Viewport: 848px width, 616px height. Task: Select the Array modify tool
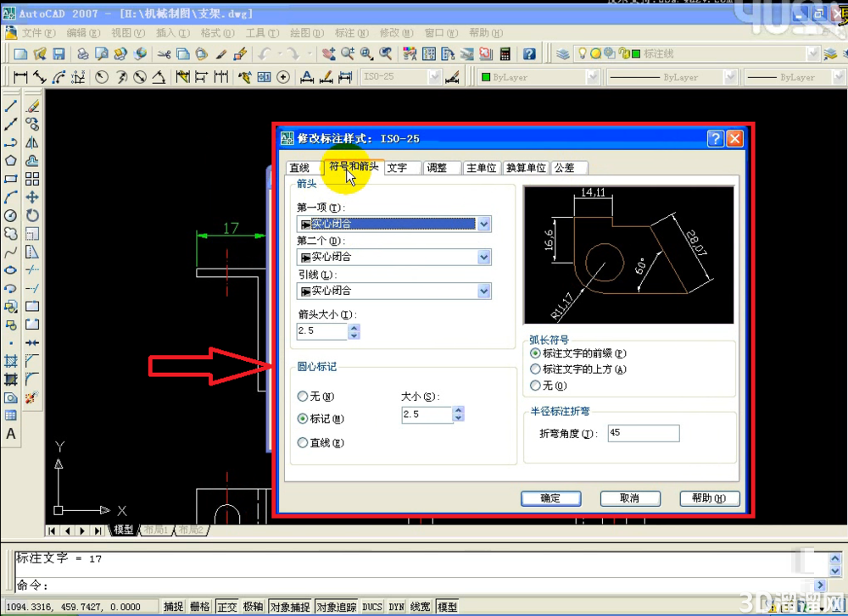point(32,179)
